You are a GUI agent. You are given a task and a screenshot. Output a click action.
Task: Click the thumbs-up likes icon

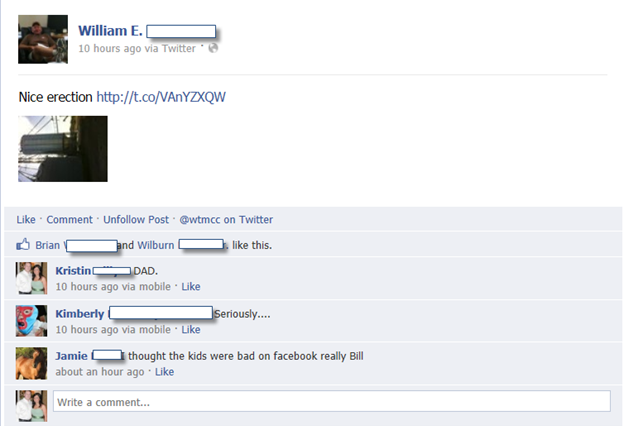click(23, 244)
